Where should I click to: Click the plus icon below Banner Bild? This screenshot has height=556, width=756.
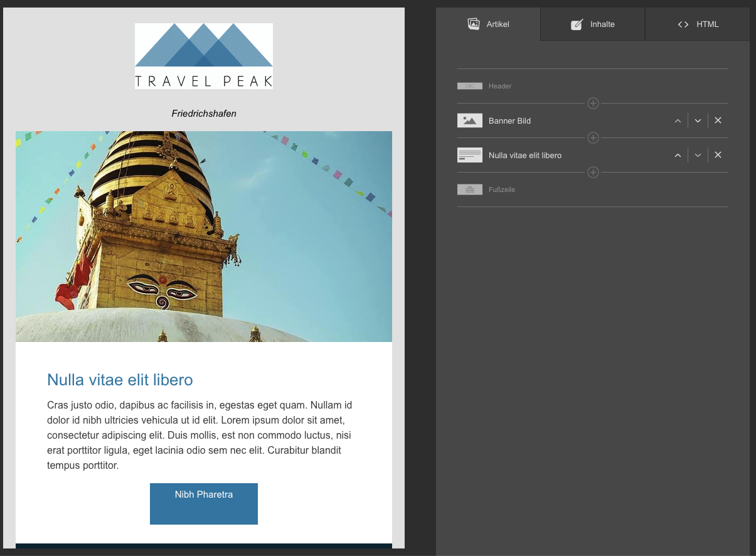(x=593, y=138)
